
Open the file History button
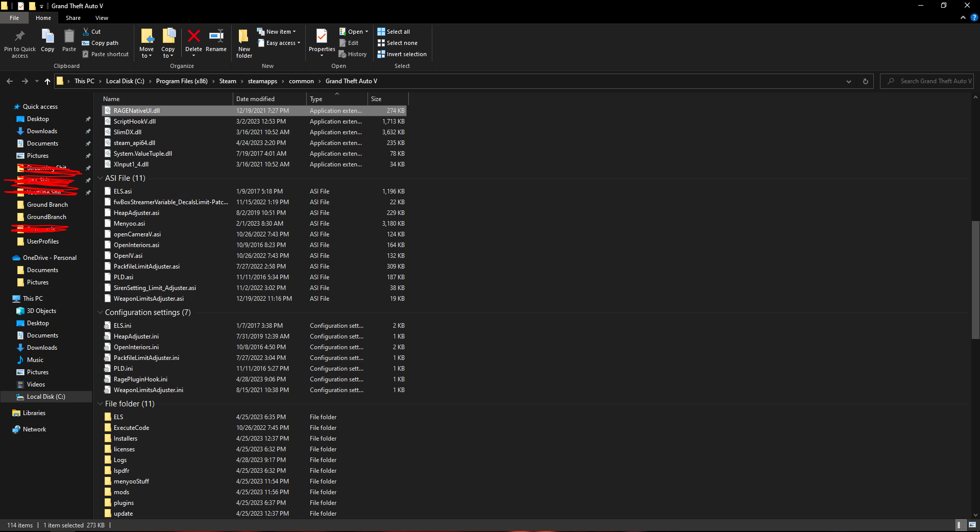point(353,54)
